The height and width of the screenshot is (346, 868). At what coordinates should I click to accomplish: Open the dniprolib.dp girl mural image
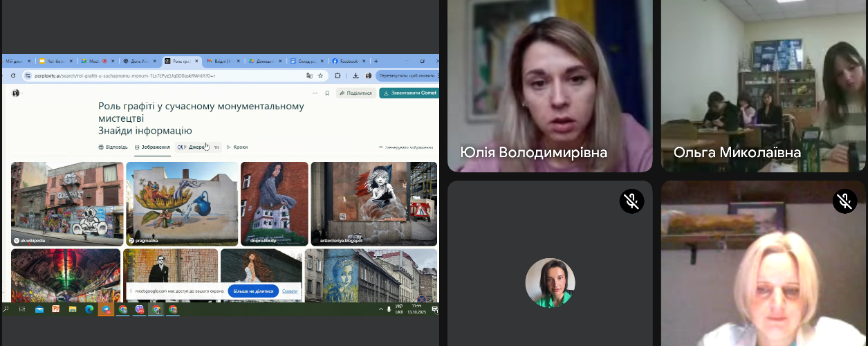tap(275, 204)
